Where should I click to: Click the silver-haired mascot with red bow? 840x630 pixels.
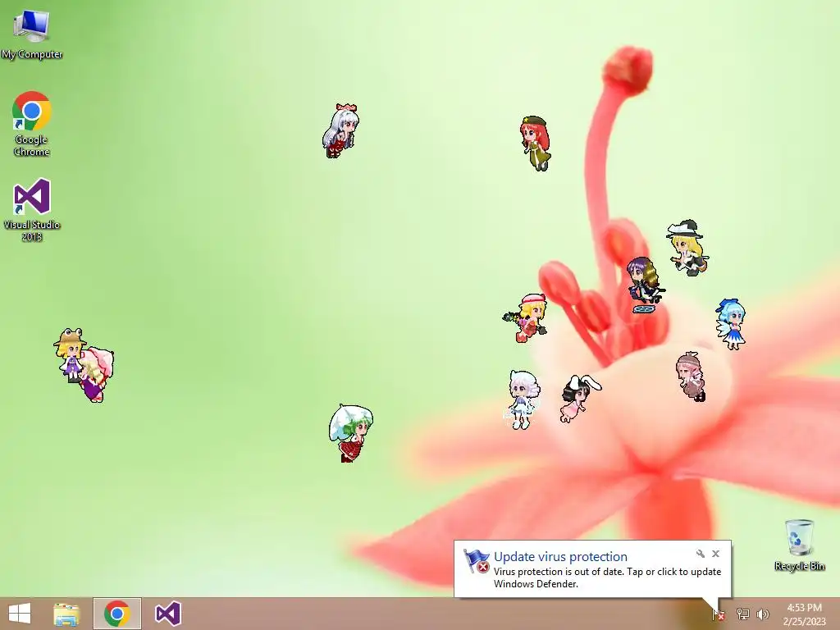pos(340,130)
